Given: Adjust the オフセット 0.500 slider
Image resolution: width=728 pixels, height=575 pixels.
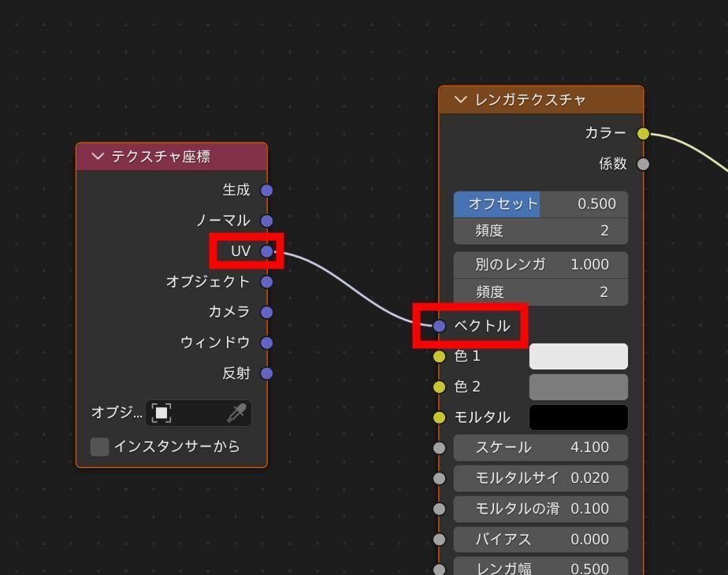Looking at the screenshot, I should pos(541,204).
